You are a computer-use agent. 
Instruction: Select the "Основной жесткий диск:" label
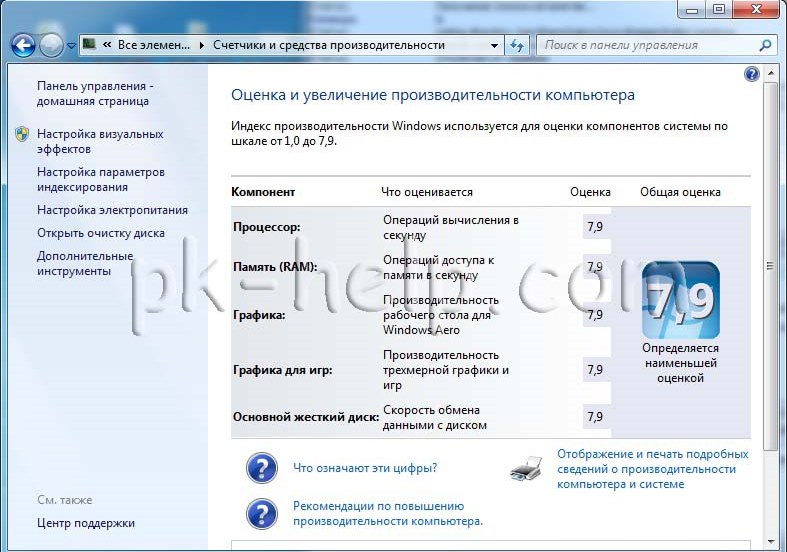(x=306, y=418)
